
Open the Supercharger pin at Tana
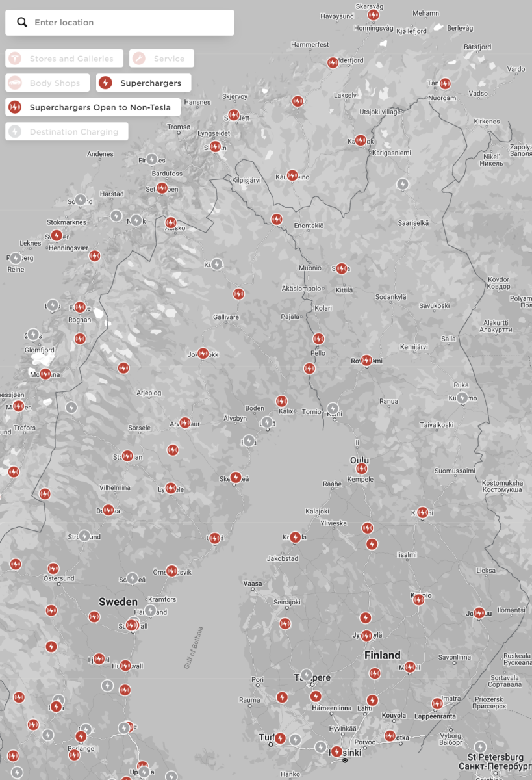point(445,83)
